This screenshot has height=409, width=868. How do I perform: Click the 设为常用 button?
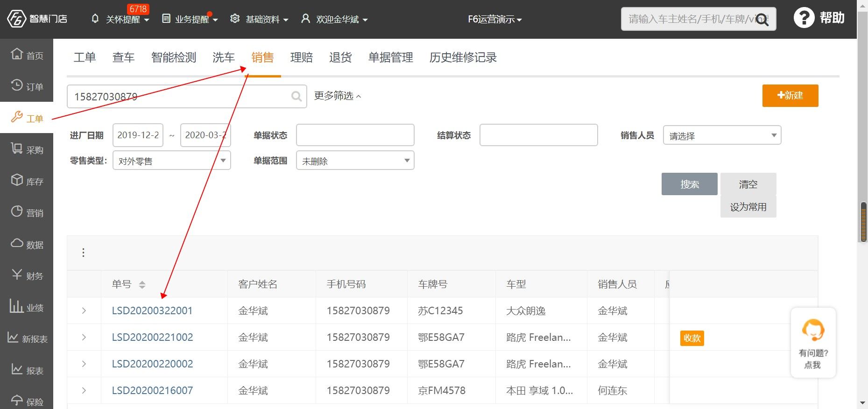[x=748, y=206]
